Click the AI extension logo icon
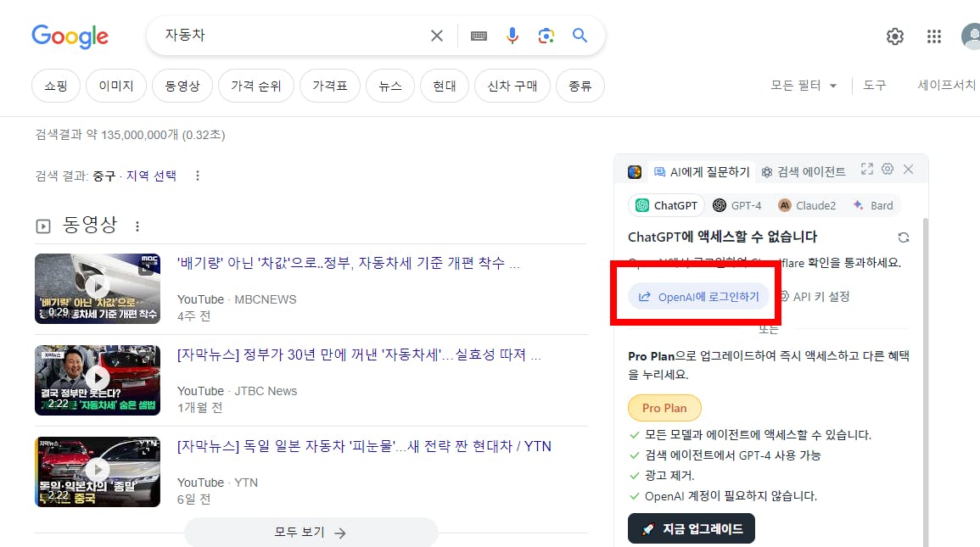This screenshot has width=980, height=547. coord(635,171)
